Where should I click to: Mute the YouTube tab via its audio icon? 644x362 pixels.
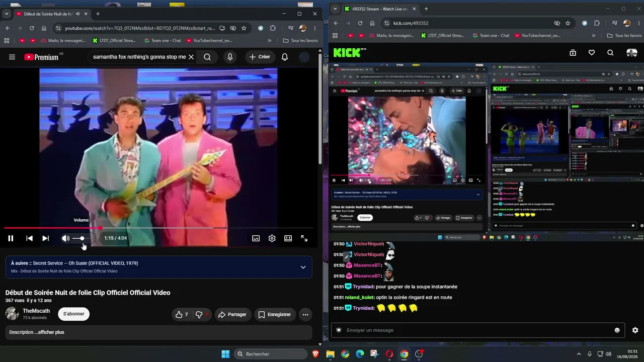point(77,14)
